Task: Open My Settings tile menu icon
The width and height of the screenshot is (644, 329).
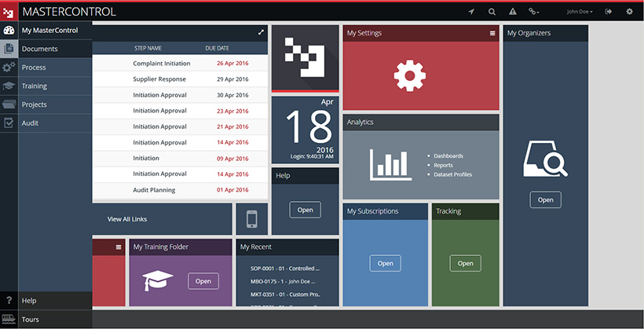Action: [x=492, y=33]
